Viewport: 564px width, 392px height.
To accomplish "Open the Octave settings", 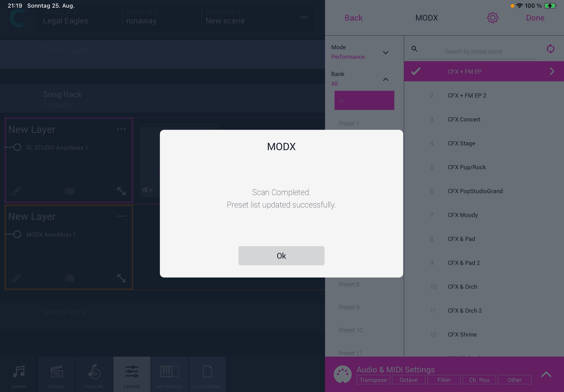I will [408, 380].
